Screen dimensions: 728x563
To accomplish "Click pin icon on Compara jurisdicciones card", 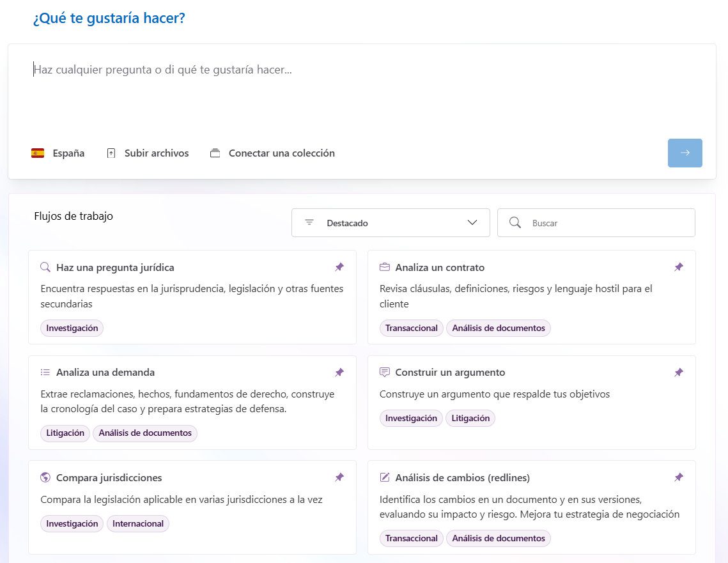I will tap(339, 477).
